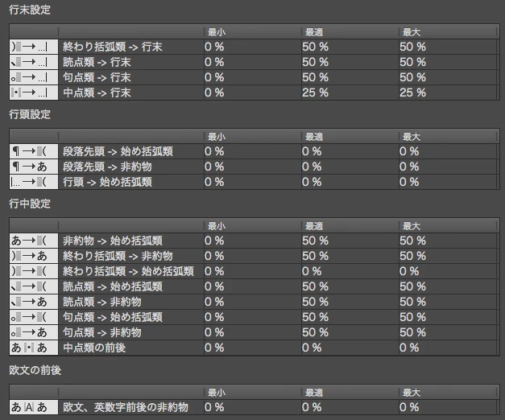Screen dimensions: 505x420
Task: Select the 非約物 -> 始め括弧類 row icon
Action: pyautogui.click(x=34, y=241)
